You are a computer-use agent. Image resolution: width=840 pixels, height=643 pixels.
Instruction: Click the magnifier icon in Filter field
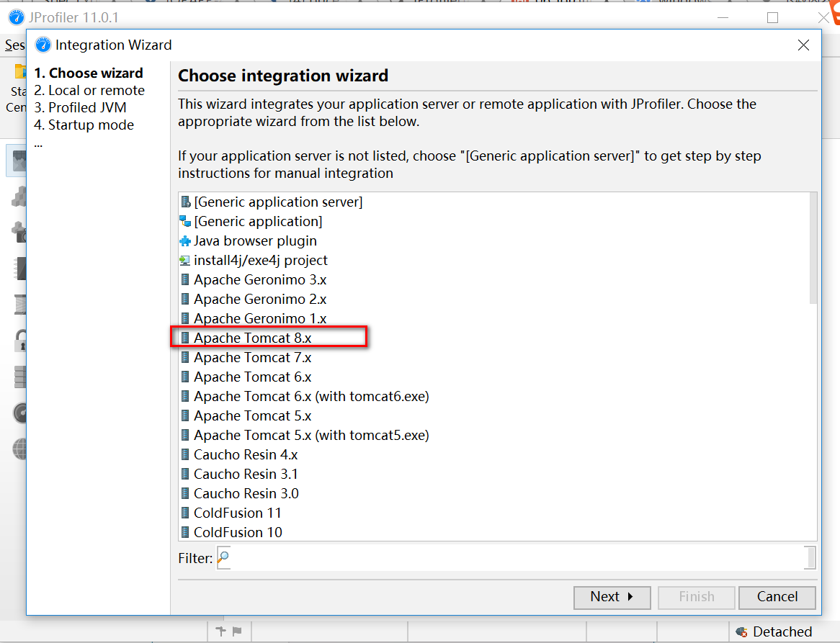[x=224, y=557]
